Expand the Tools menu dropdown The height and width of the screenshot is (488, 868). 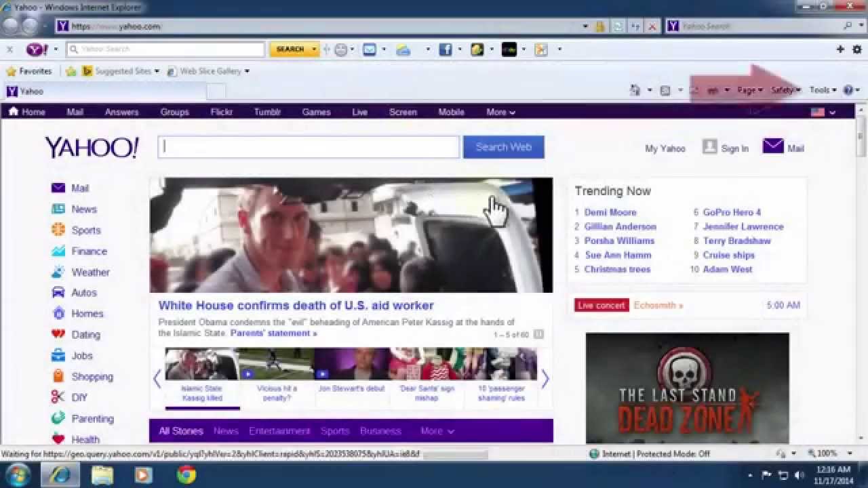tap(823, 90)
